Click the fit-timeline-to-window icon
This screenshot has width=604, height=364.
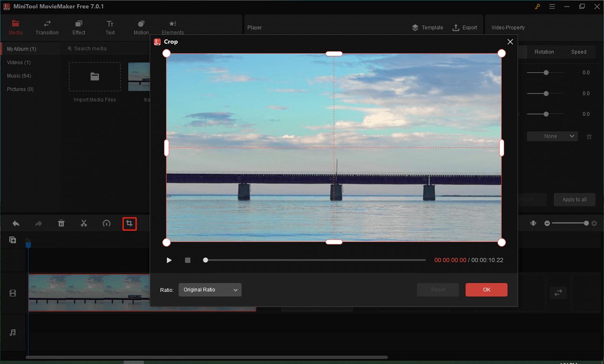[533, 223]
